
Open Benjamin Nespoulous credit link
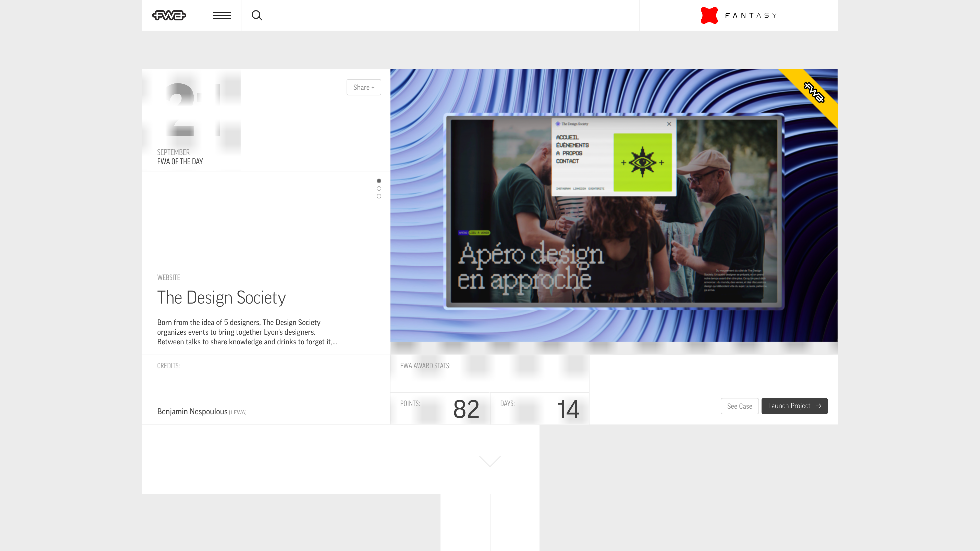192,411
